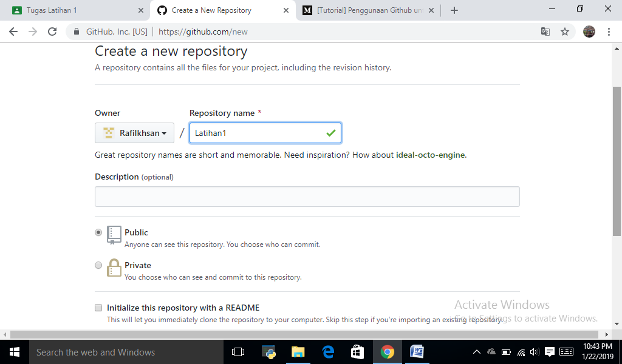
Task: Switch to the Tugas Latihan 1 tab
Action: pyautogui.click(x=75, y=10)
